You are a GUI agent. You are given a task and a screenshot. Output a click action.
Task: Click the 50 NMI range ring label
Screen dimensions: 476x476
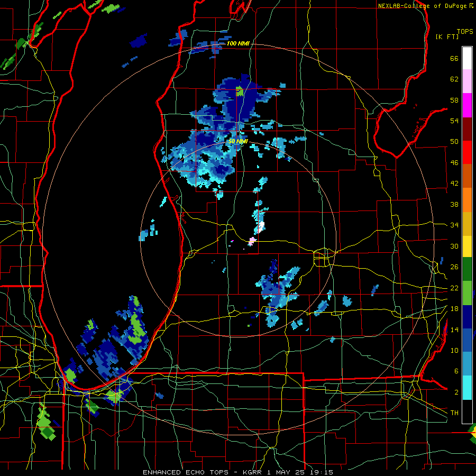pos(238,141)
